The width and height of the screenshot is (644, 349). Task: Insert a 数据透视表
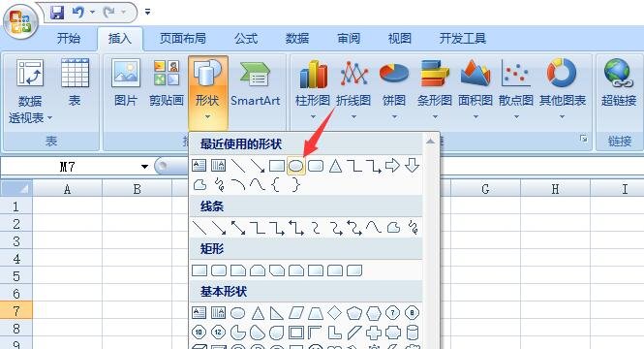point(30,90)
